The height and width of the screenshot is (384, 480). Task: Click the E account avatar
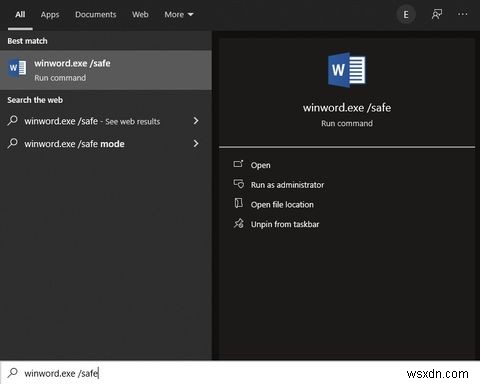[x=406, y=15]
